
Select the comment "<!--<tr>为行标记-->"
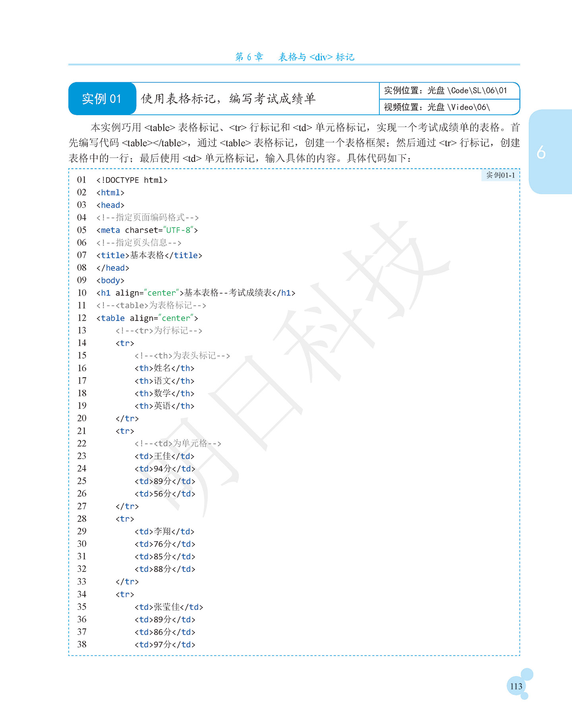click(159, 330)
